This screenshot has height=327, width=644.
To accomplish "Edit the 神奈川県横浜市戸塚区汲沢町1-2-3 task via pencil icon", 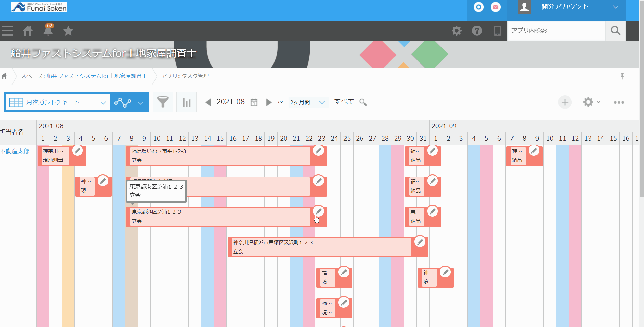I will (x=420, y=242).
